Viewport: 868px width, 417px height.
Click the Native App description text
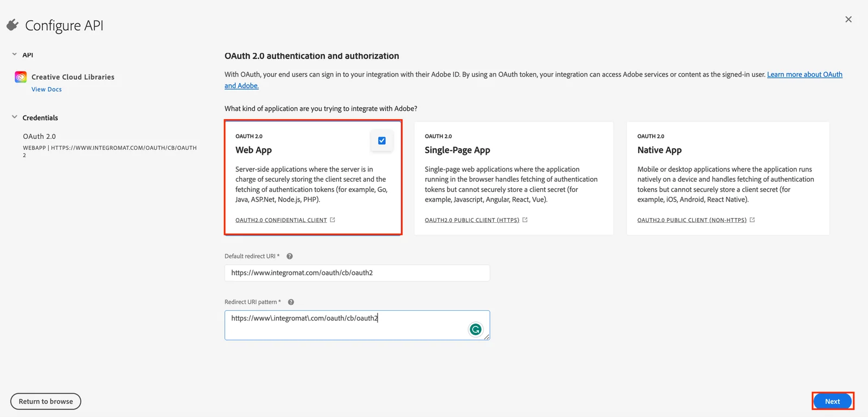(x=726, y=184)
